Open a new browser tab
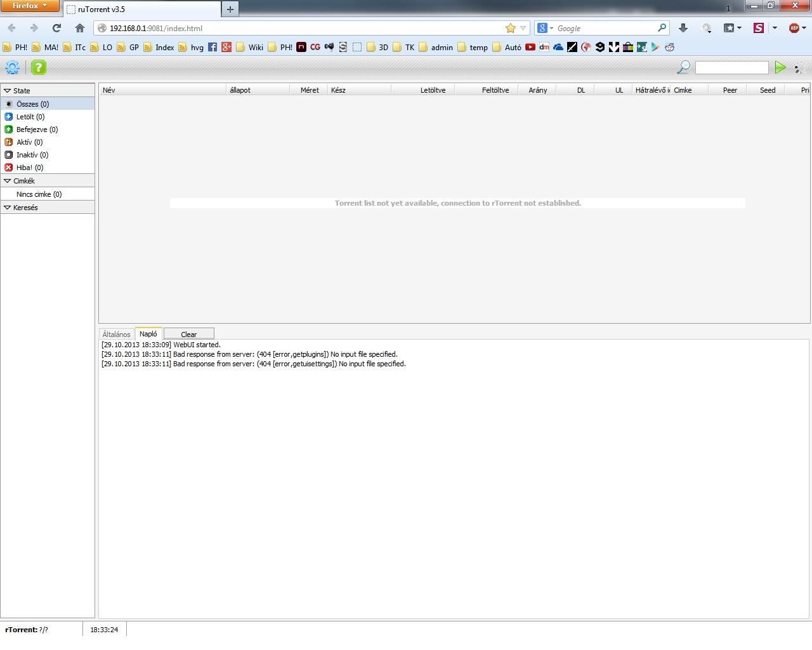 [x=230, y=9]
